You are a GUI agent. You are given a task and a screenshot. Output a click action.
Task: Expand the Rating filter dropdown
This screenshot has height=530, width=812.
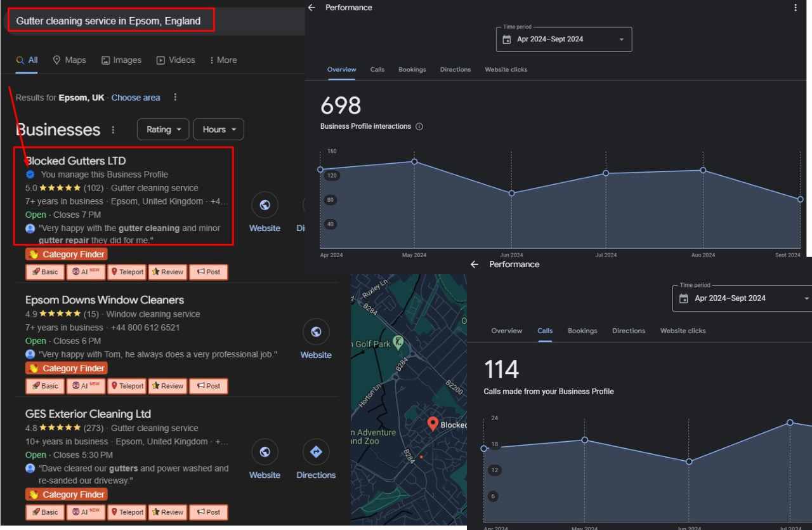coord(164,129)
